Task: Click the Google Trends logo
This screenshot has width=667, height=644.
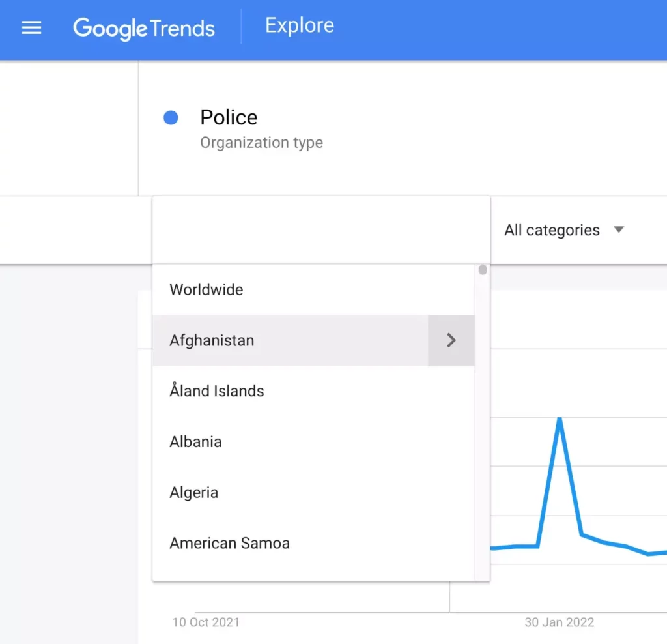Action: [144, 29]
